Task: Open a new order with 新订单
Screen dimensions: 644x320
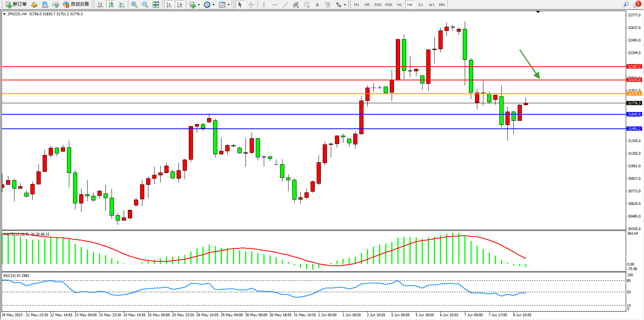Action: point(16,5)
